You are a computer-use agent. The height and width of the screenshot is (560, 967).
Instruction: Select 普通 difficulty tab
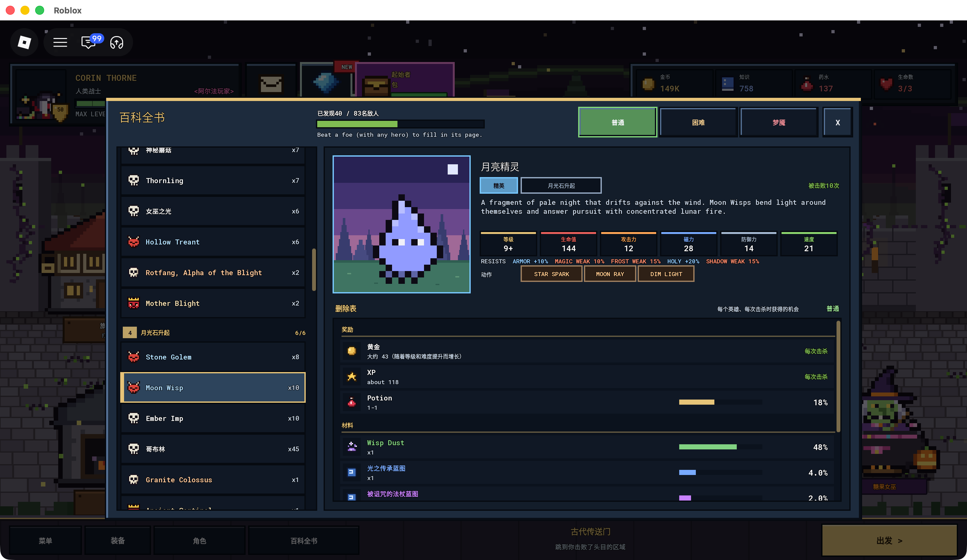pyautogui.click(x=618, y=122)
